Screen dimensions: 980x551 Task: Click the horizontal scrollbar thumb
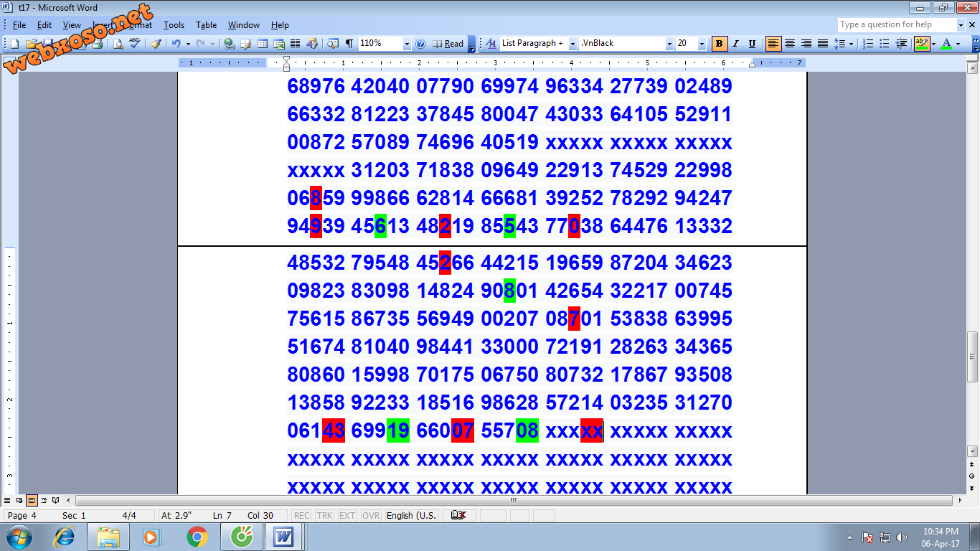pos(514,500)
